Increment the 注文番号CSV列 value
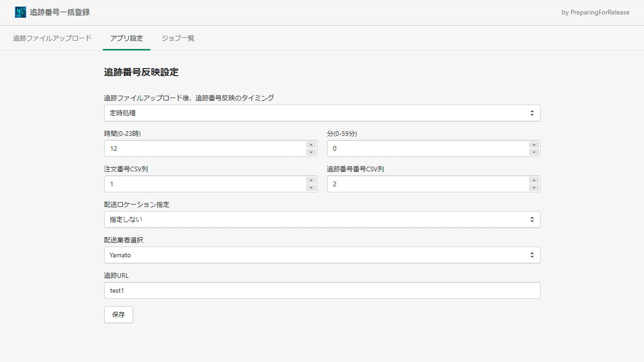Viewport: 644px width, 362px height. click(311, 181)
